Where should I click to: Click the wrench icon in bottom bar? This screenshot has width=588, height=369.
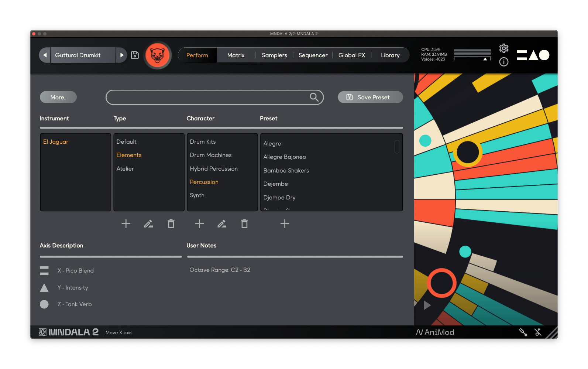click(x=523, y=332)
